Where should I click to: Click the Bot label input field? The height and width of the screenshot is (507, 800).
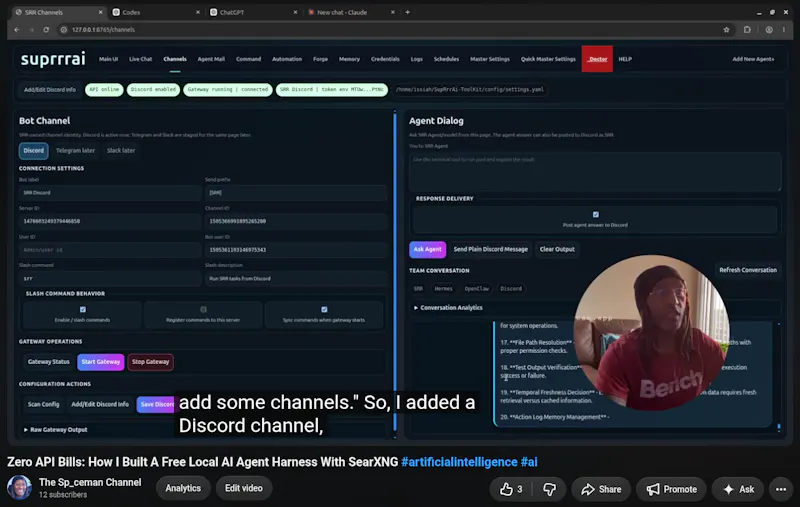point(110,193)
